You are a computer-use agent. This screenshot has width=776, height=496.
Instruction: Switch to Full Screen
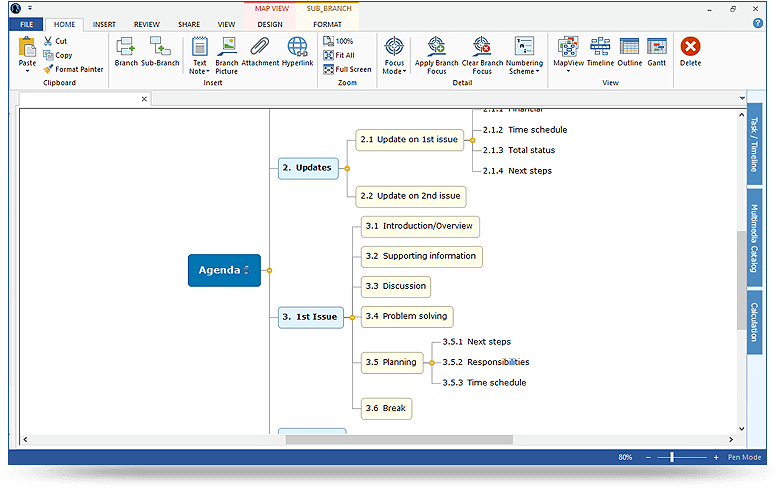pos(347,69)
